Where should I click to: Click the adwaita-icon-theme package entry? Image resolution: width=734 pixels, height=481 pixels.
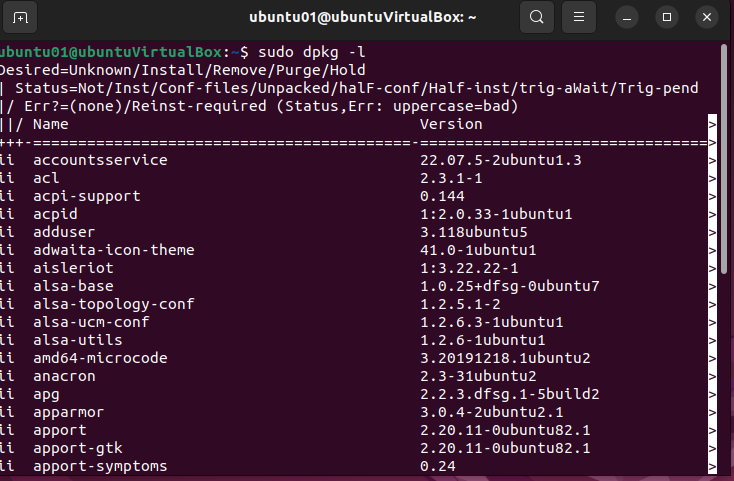click(114, 250)
